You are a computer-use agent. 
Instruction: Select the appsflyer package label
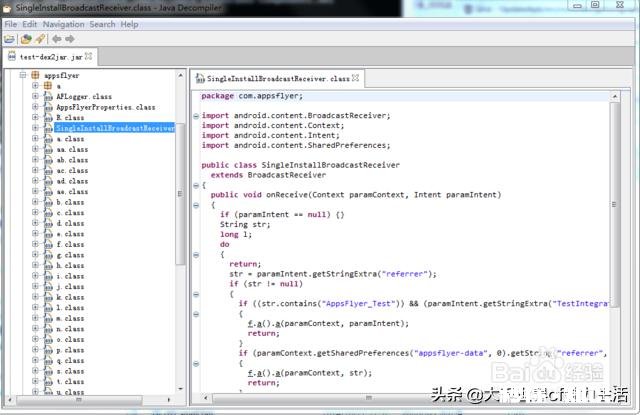(62, 75)
